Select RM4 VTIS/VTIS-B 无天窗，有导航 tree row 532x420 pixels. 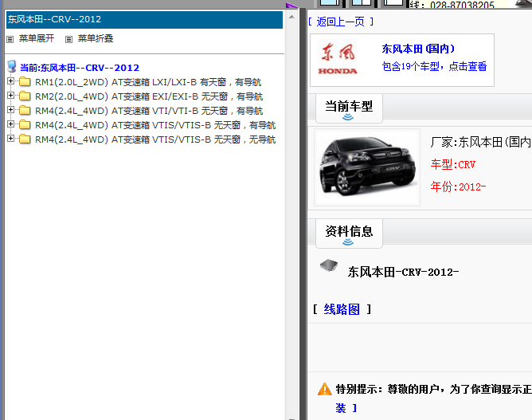[155, 125]
